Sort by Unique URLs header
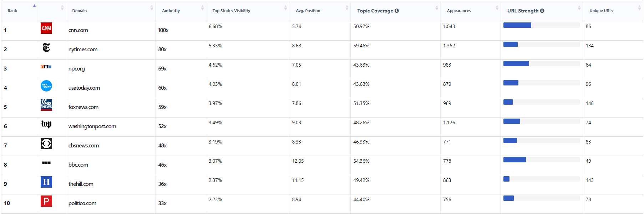This screenshot has height=214, width=644. pyautogui.click(x=613, y=11)
